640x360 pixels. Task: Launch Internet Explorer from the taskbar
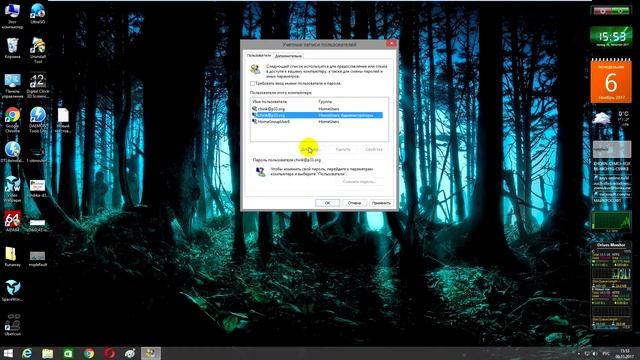point(27,353)
